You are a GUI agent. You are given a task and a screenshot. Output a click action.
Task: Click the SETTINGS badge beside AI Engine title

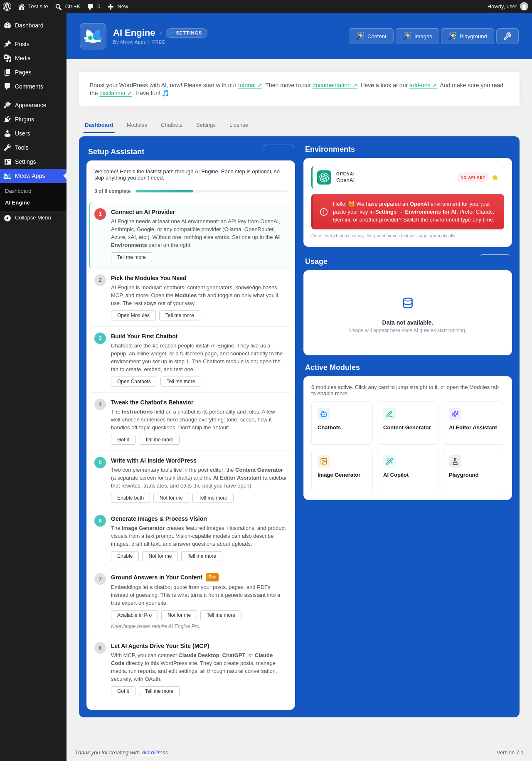click(x=187, y=33)
